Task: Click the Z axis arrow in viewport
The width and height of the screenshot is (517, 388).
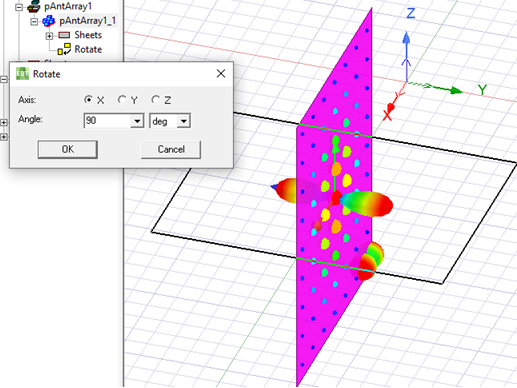Action: coord(406,38)
